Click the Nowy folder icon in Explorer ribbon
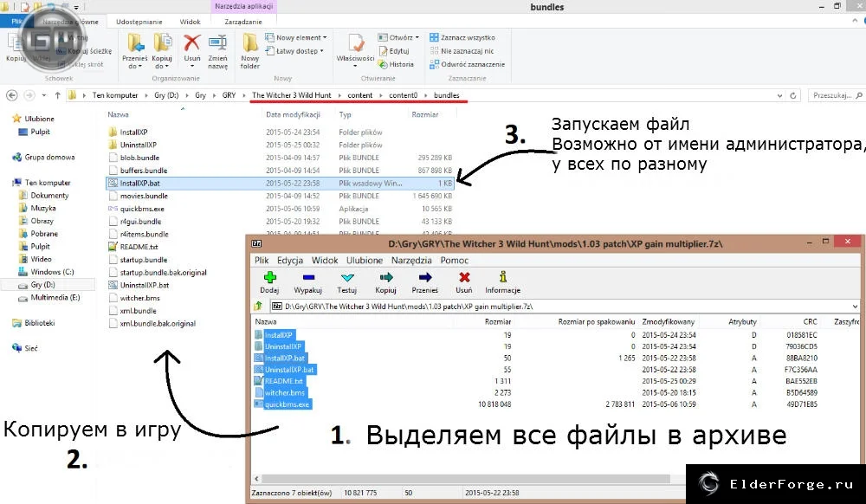The image size is (866, 504). [x=249, y=42]
